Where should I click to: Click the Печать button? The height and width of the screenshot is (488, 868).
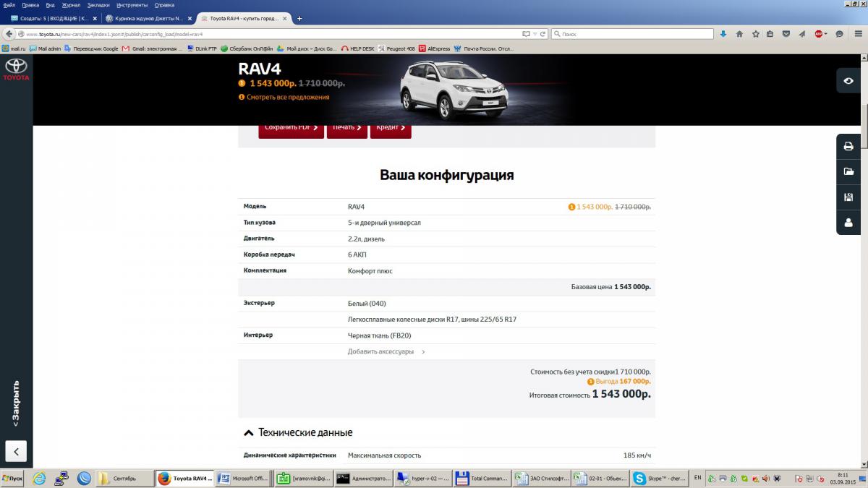[x=347, y=129]
